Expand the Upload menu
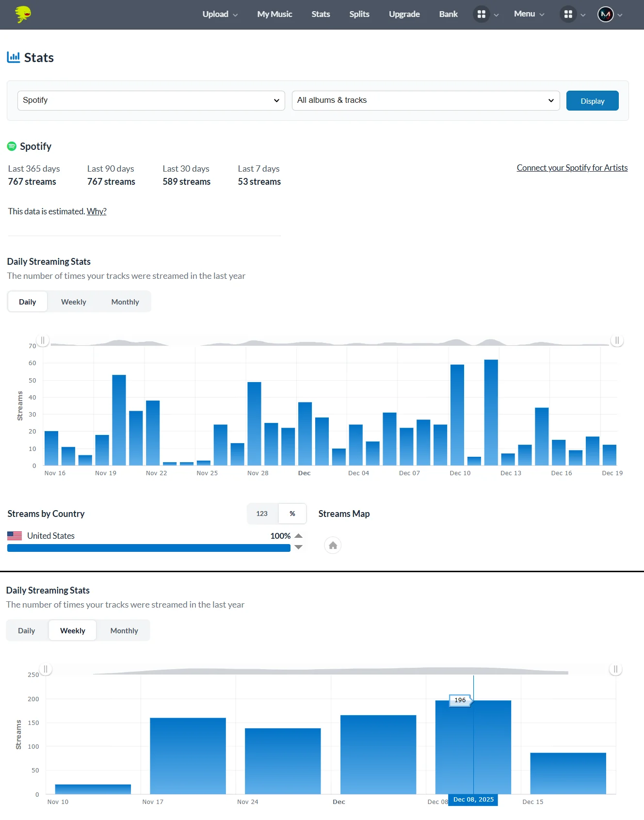Screen dimensions: 644x820 (x=220, y=14)
